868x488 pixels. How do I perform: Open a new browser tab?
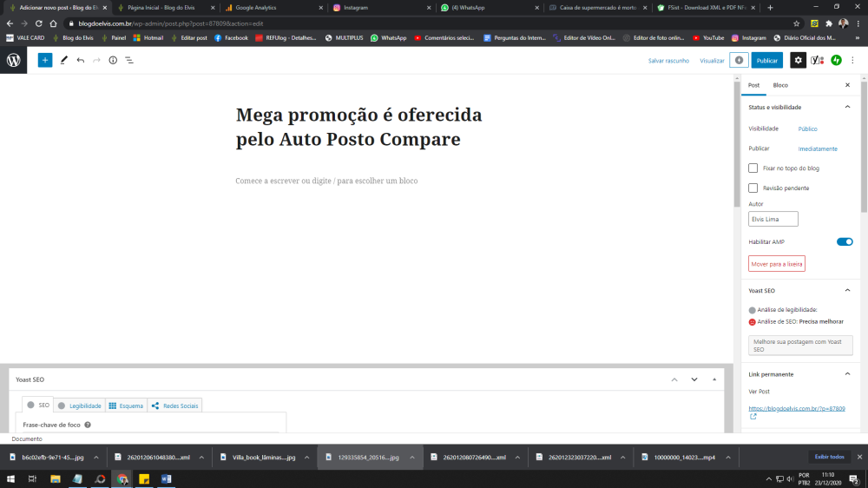coord(770,8)
